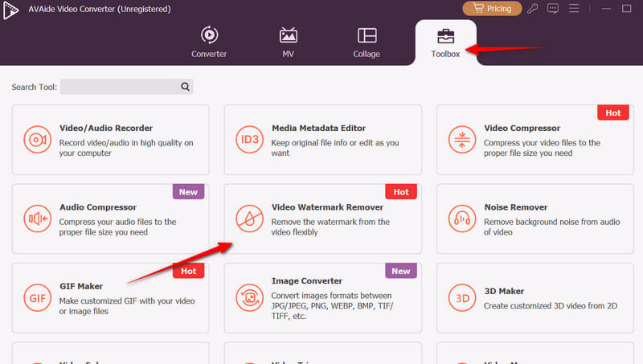Click 'Remove the watermark from the' description
Viewport: 643px width, 364px height.
[330, 227]
